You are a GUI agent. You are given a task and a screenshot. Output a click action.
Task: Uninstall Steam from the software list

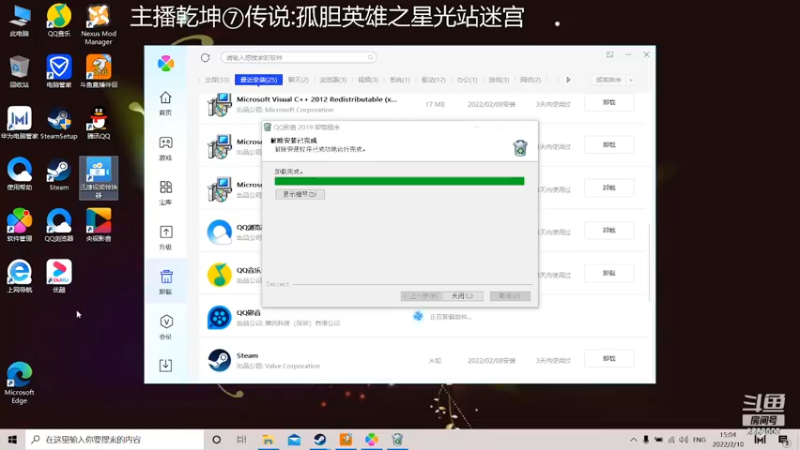[609, 359]
